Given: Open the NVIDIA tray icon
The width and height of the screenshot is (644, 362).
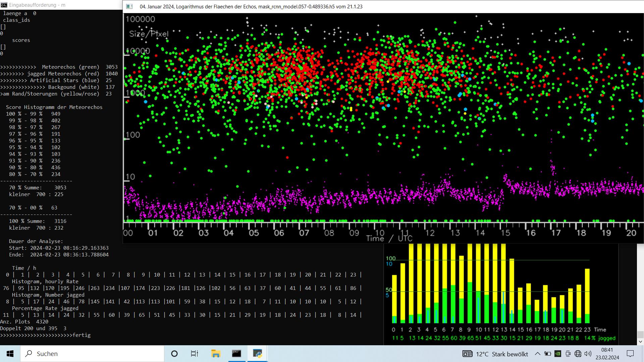Looking at the screenshot, I should (x=558, y=354).
